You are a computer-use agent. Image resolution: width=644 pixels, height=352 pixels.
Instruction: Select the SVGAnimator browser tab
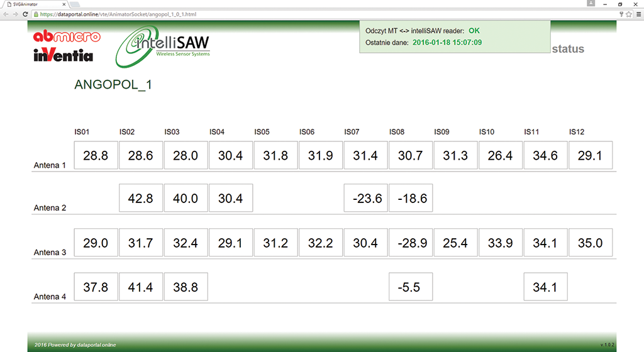coord(31,4)
